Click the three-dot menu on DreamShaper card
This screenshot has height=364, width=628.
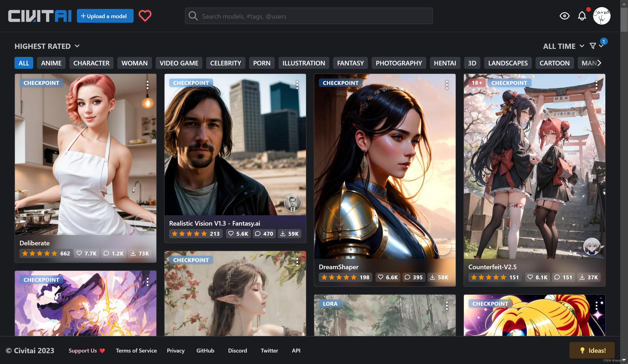[x=447, y=85]
